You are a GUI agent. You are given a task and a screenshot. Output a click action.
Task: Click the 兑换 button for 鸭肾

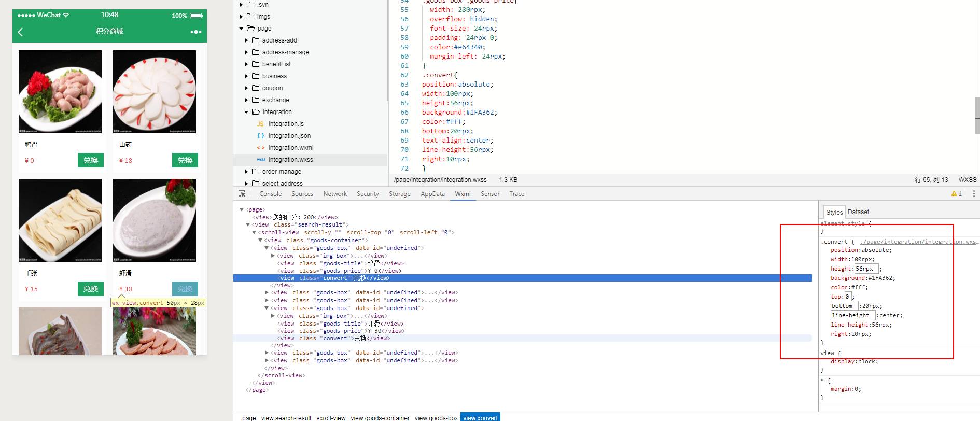click(x=91, y=160)
